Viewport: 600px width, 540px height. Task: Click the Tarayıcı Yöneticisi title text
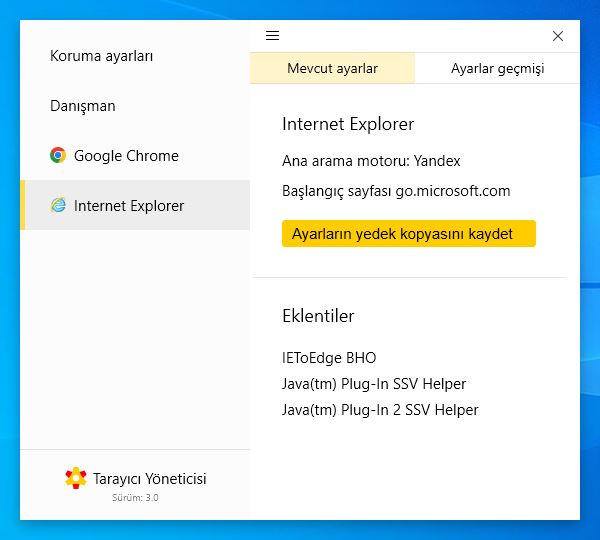[150, 479]
